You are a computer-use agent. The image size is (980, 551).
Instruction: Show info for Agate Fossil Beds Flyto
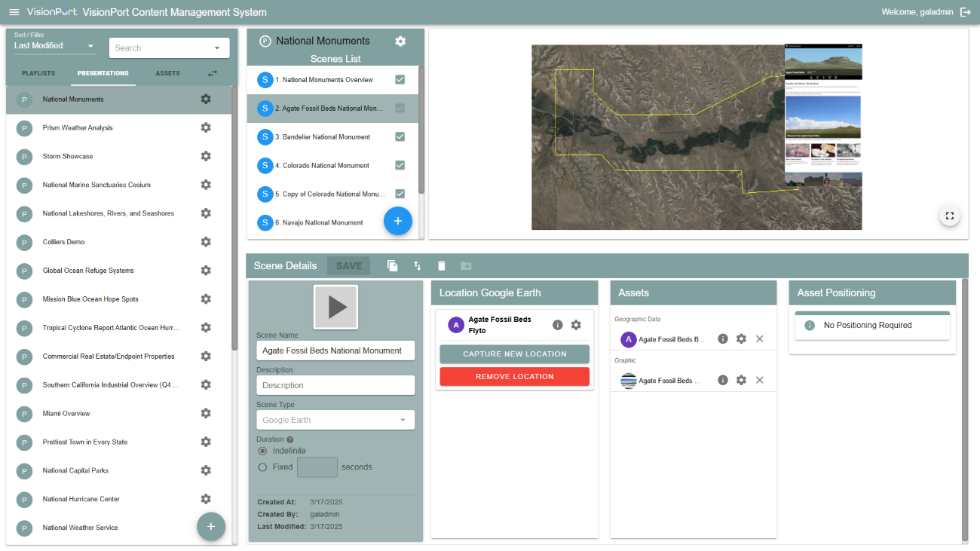[x=558, y=325]
